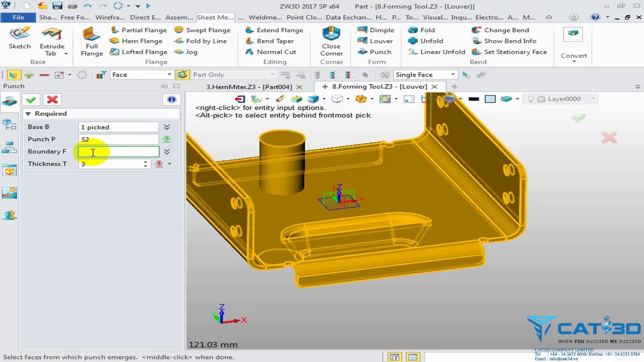The height and width of the screenshot is (362, 644).
Task: Click the Punch P field showing S2
Action: pyautogui.click(x=119, y=139)
